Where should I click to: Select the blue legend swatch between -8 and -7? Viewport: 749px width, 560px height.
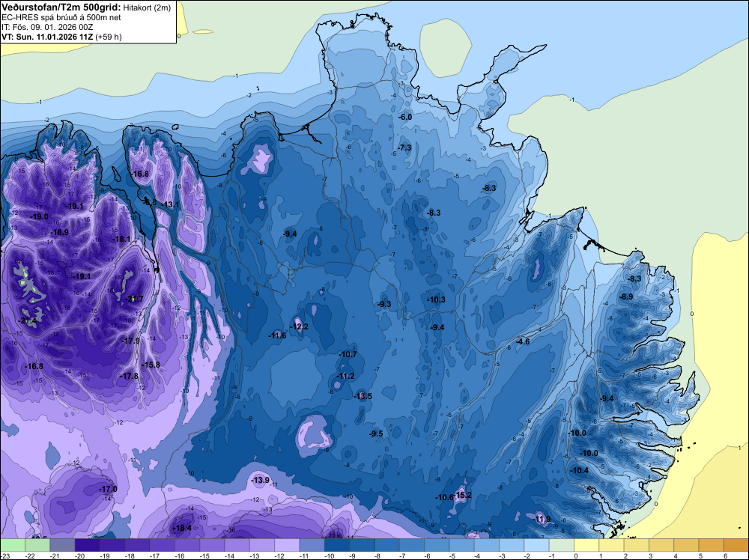387,545
